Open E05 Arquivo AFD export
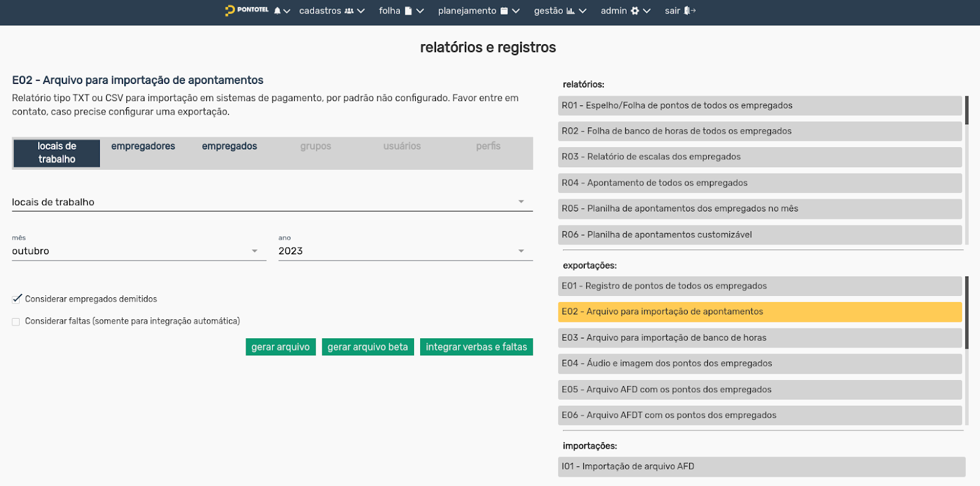This screenshot has width=980, height=486. coord(760,389)
